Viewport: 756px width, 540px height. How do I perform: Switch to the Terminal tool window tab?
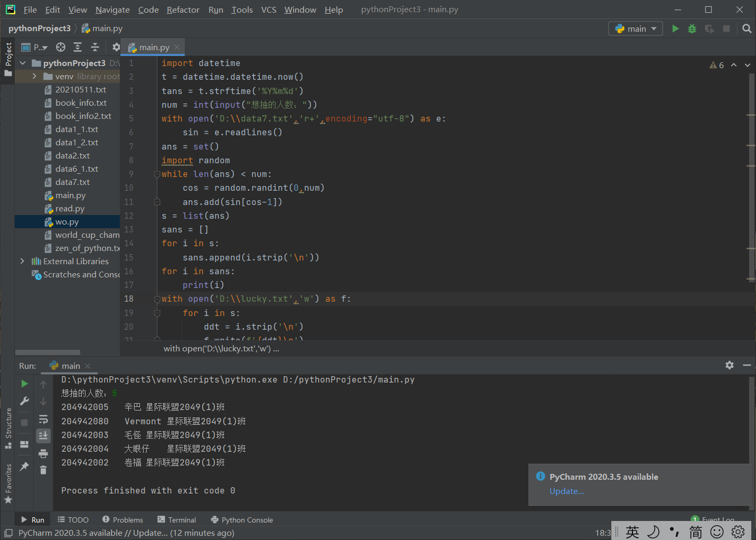click(176, 520)
